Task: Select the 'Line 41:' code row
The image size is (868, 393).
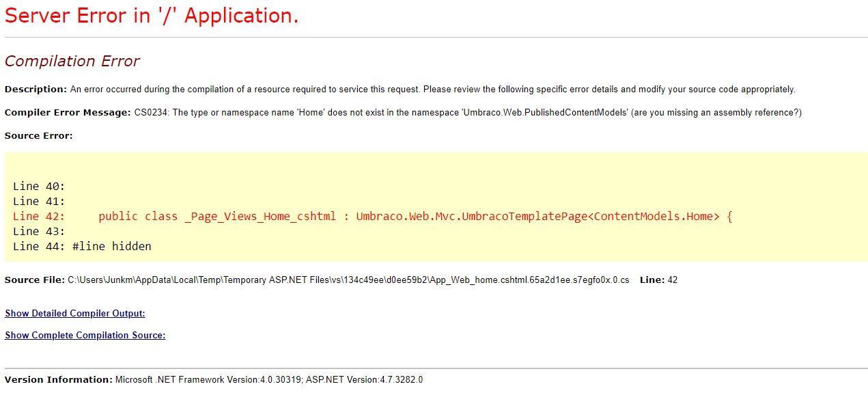Action: pyautogui.click(x=39, y=201)
